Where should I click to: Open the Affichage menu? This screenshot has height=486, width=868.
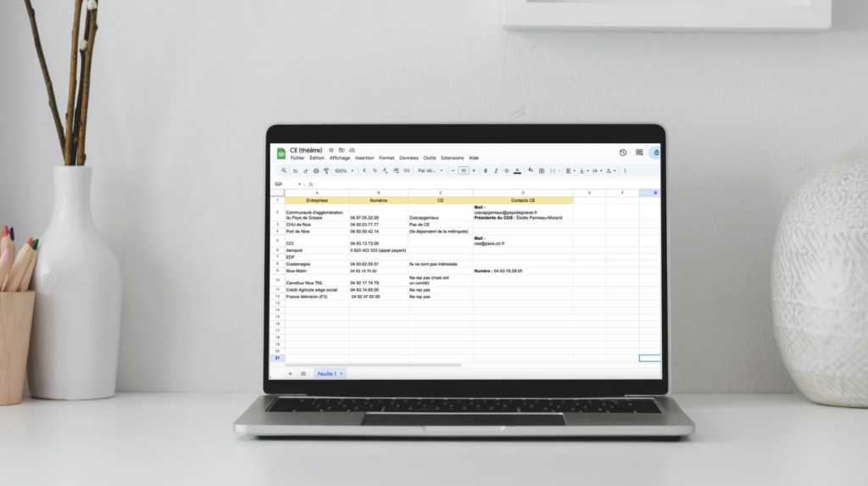(339, 158)
